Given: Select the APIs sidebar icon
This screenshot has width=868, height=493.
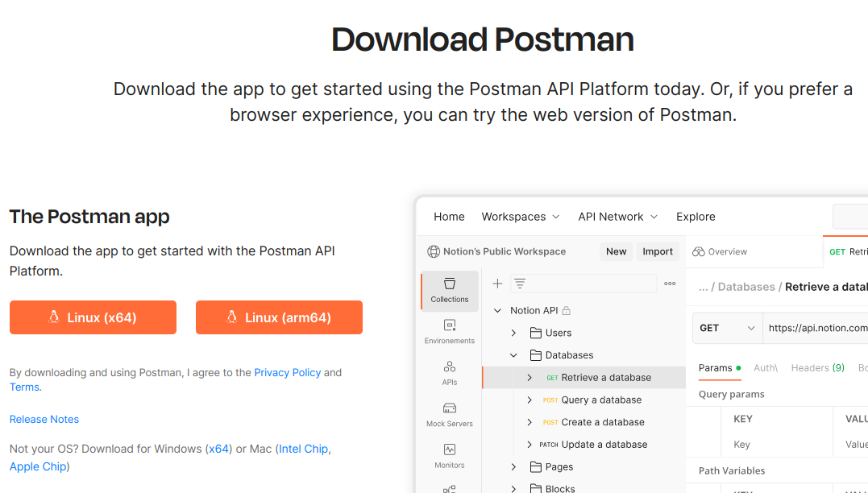Looking at the screenshot, I should click(449, 372).
